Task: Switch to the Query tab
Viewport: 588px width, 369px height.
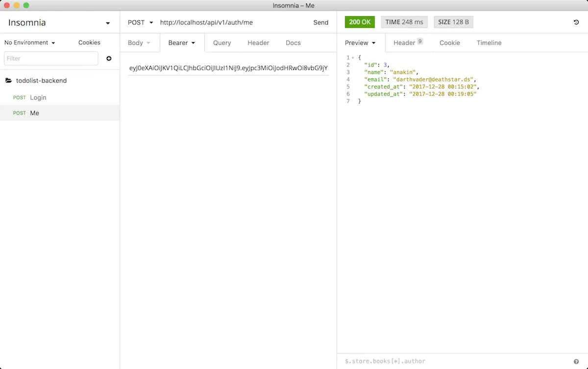Action: pos(222,43)
